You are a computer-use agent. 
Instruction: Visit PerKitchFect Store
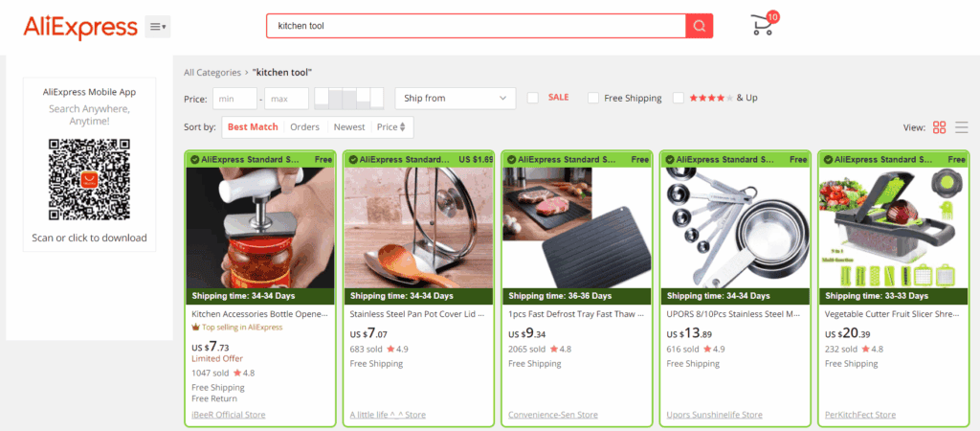pyautogui.click(x=860, y=415)
